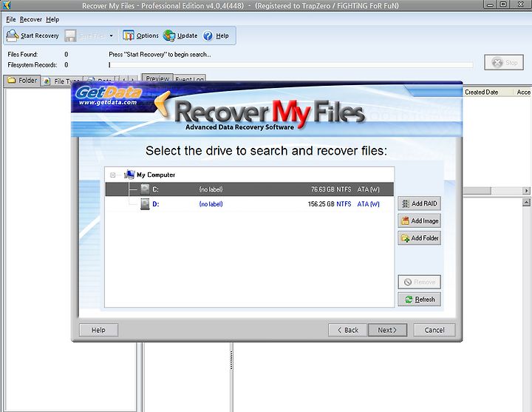Cancel the drive selection wizard

pos(434,330)
